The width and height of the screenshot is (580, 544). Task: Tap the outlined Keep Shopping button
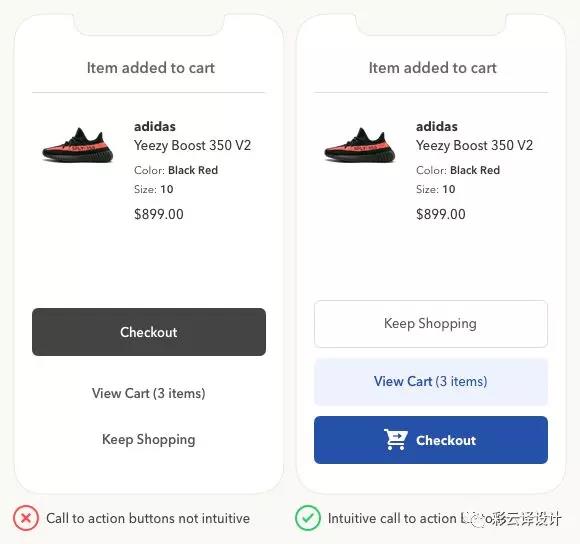point(431,324)
